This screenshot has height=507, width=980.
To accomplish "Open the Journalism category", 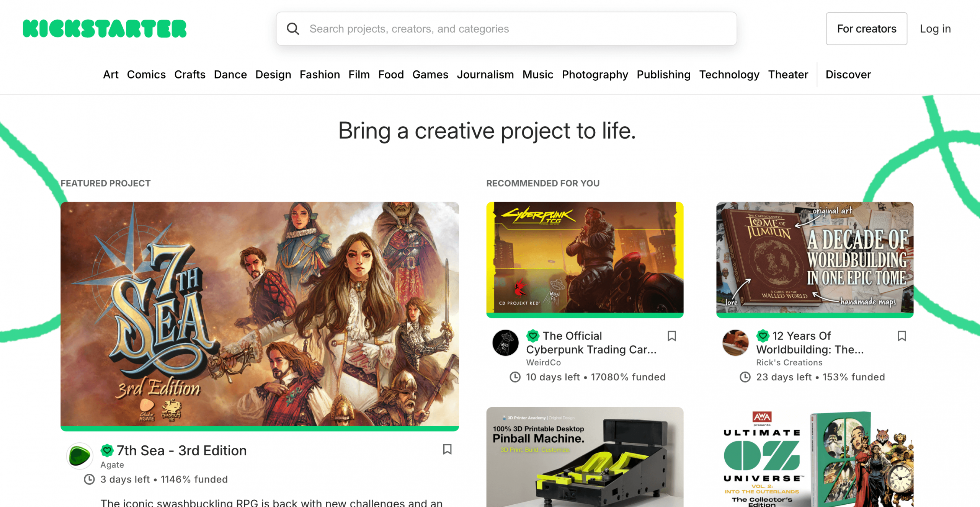I will (x=485, y=75).
